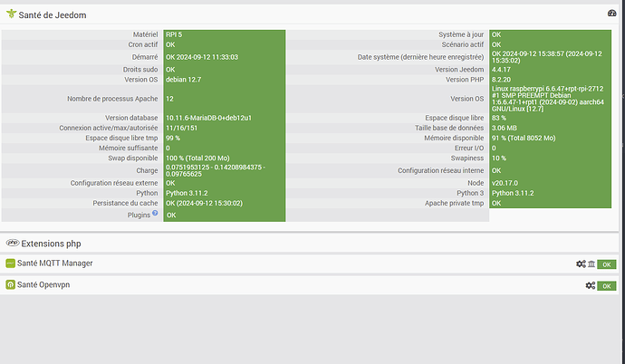Select the 'OK 2024-09-12 11:33:03' Démarré value
Screen dimensions: 625x364
[x=202, y=57]
